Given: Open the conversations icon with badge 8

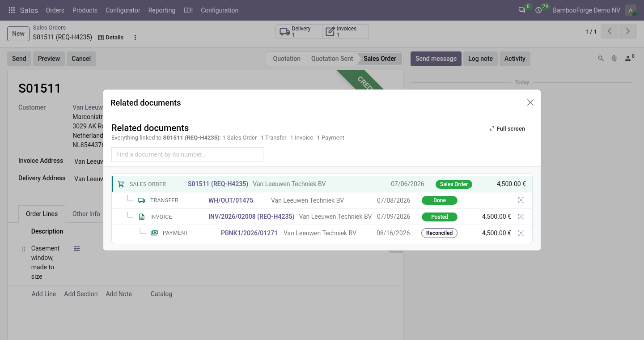Looking at the screenshot, I should pyautogui.click(x=522, y=10).
